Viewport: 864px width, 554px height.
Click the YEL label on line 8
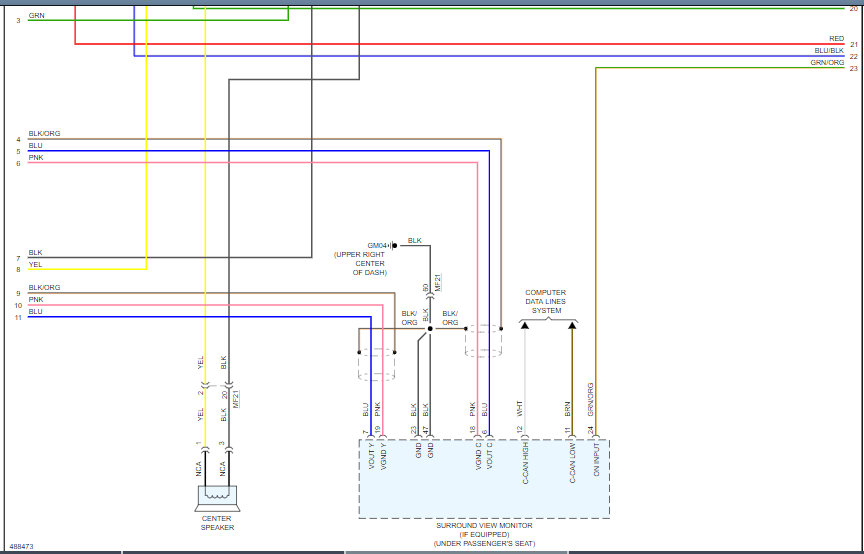(35, 265)
